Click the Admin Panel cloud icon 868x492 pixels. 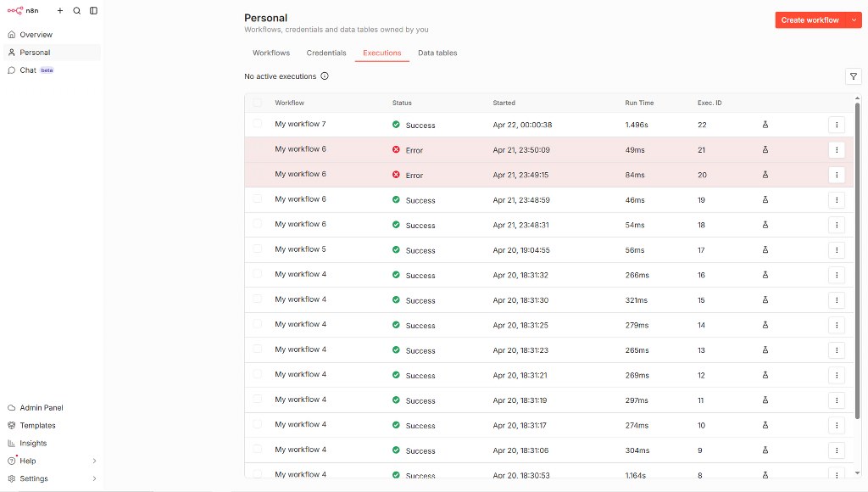[12, 407]
